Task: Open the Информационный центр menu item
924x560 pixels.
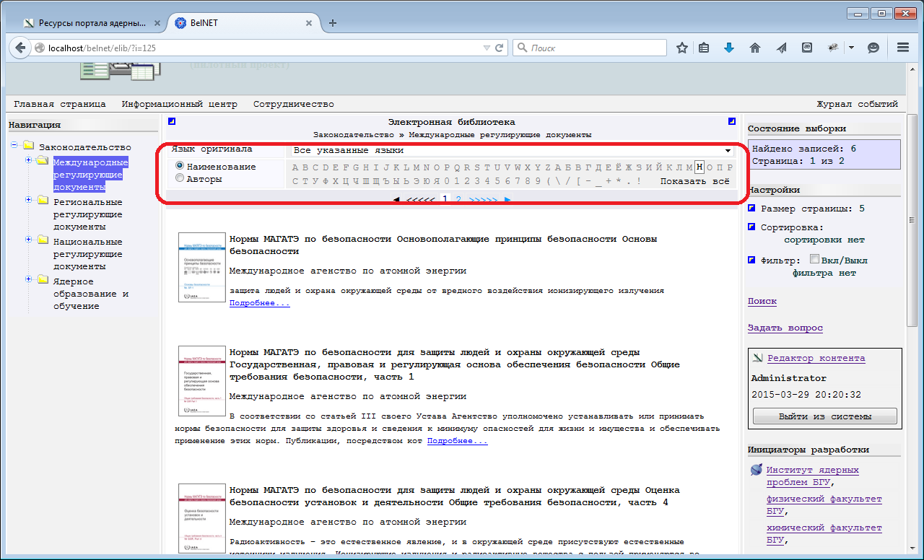Action: [179, 104]
